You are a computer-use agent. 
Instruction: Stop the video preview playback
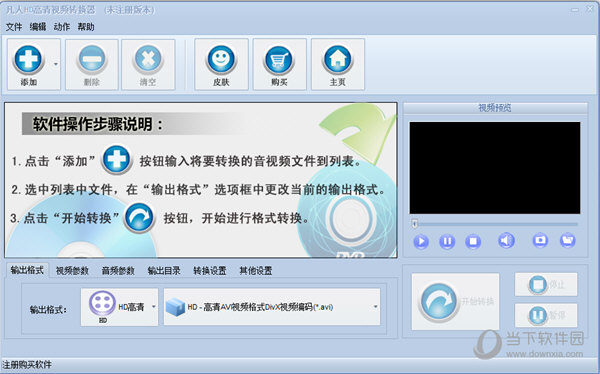click(473, 242)
